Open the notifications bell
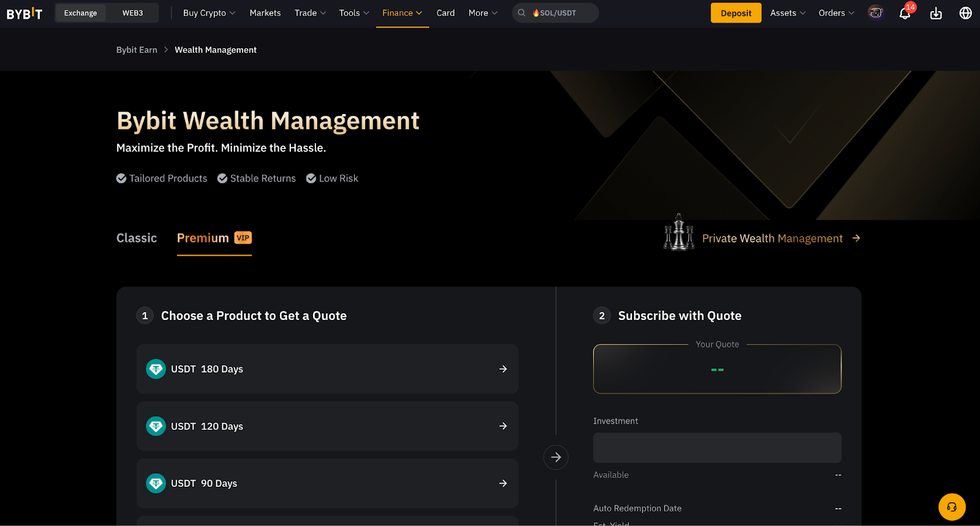 pyautogui.click(x=905, y=13)
